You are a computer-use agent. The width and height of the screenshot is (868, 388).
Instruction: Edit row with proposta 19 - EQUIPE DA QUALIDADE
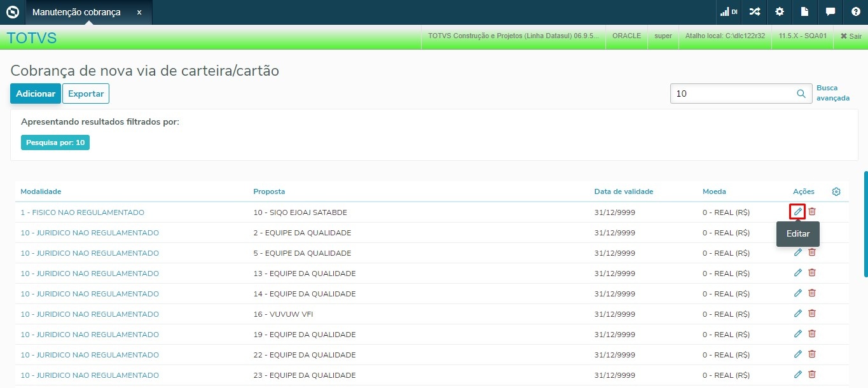tap(798, 334)
